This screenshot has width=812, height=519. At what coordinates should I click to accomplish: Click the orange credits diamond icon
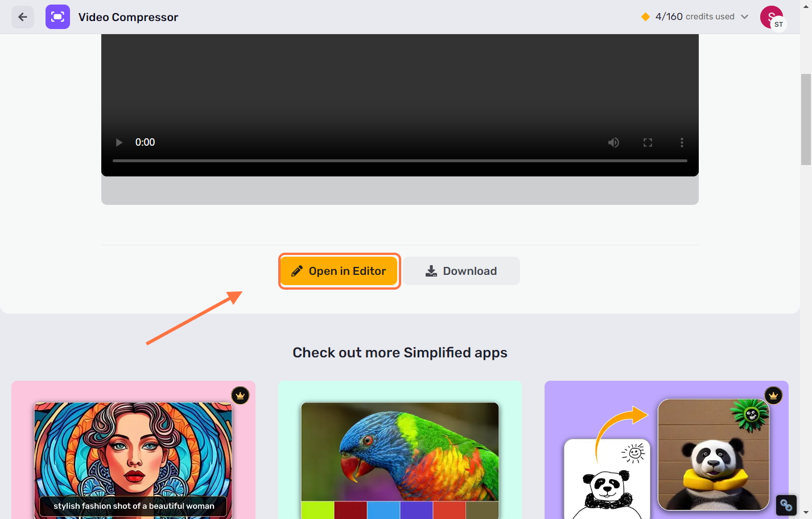645,17
